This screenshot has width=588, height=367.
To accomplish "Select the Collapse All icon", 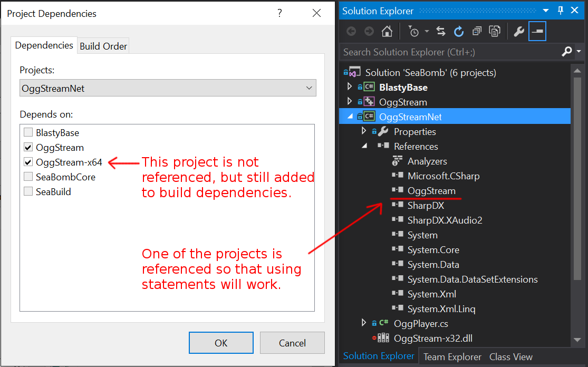I will tap(476, 31).
